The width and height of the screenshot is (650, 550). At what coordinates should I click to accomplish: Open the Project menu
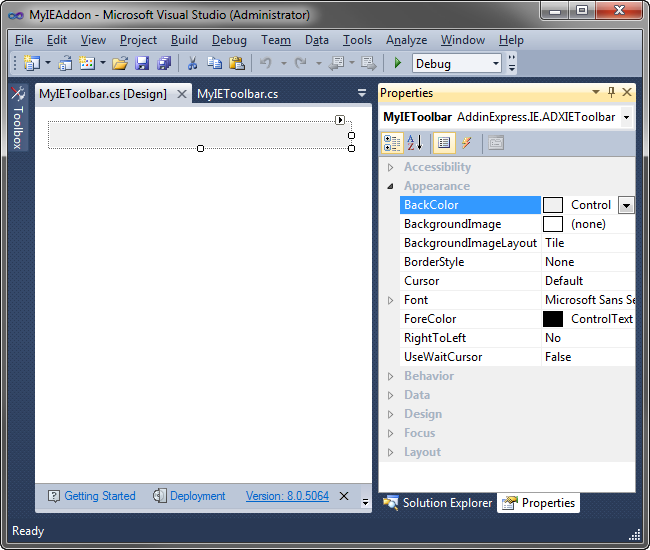(138, 40)
